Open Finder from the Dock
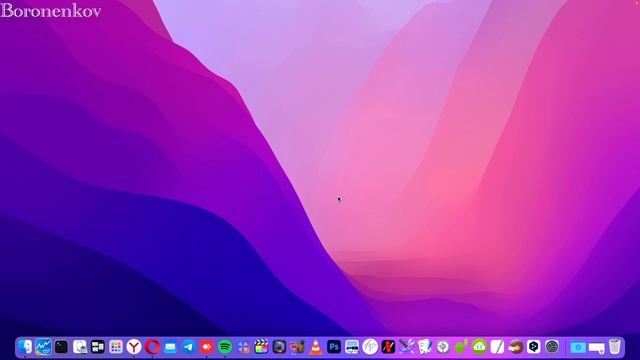This screenshot has height=360, width=640. [x=25, y=347]
